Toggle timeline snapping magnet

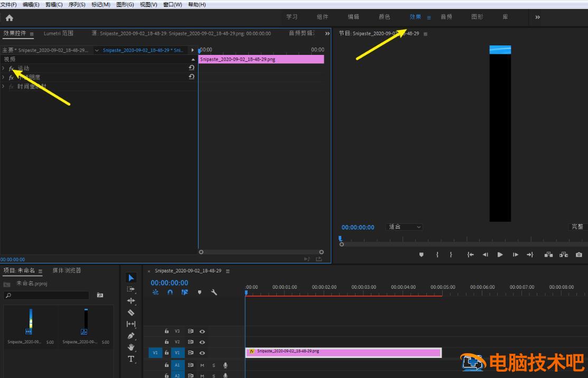click(x=170, y=292)
